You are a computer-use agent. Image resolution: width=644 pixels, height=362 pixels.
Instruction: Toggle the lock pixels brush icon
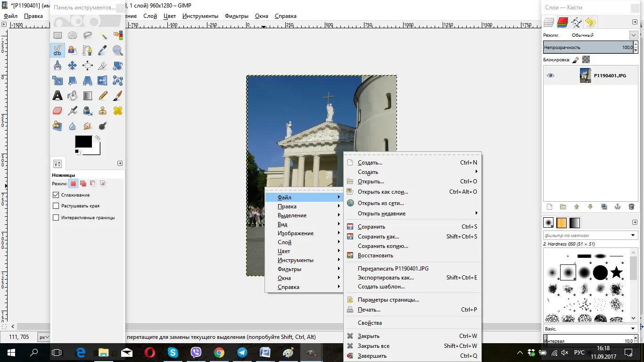[576, 59]
